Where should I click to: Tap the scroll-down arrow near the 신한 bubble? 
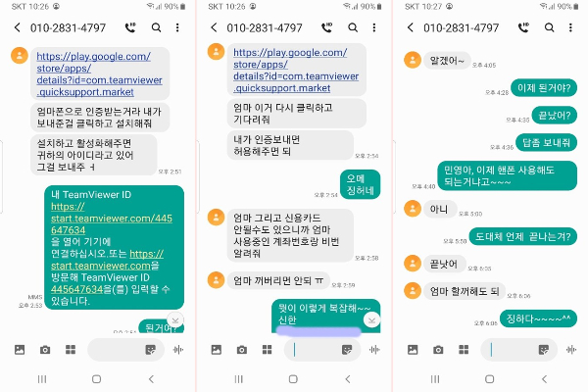pyautogui.click(x=371, y=320)
